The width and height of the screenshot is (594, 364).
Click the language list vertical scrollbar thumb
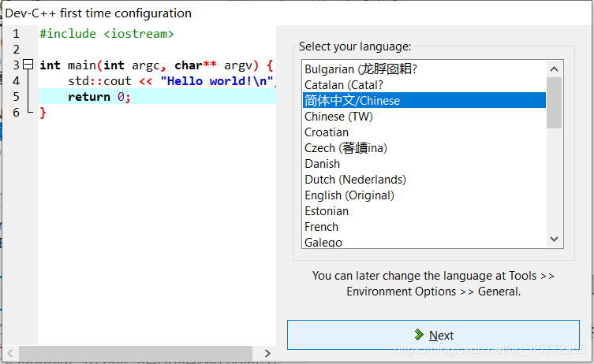click(555, 103)
